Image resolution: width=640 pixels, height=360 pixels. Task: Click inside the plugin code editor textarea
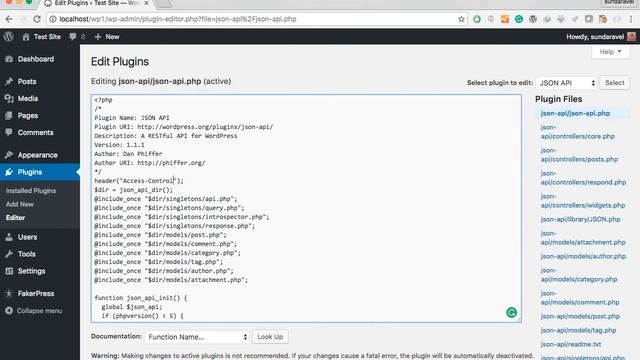[x=306, y=208]
